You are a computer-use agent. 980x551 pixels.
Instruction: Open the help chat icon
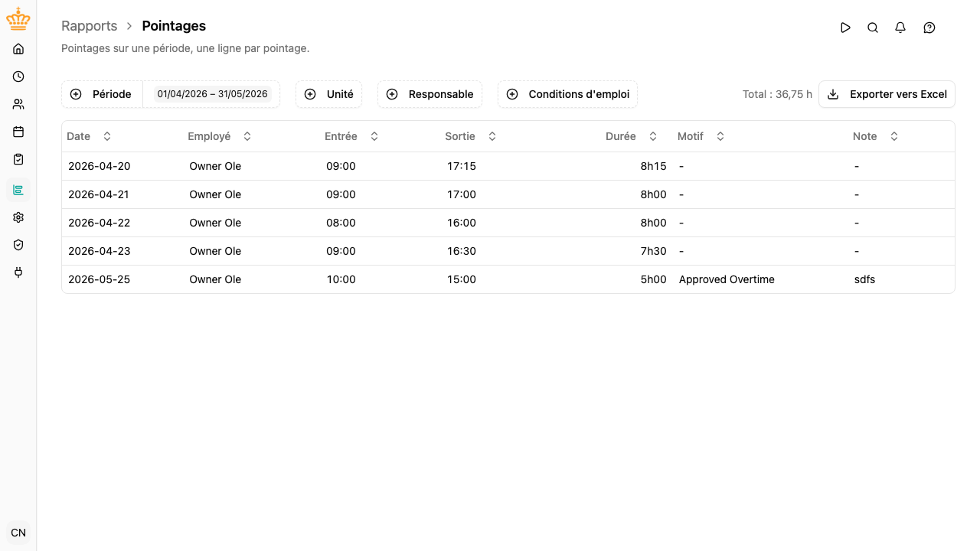[929, 28]
